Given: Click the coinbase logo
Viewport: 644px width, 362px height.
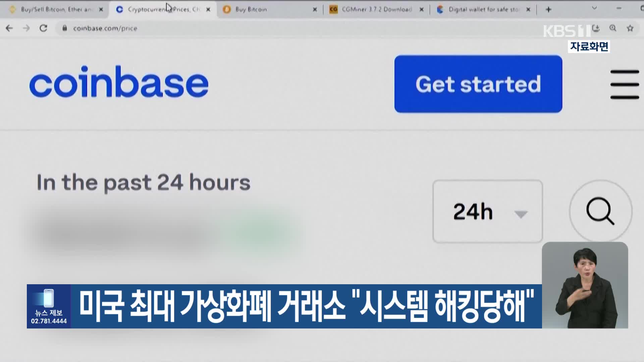Looking at the screenshot, I should (x=119, y=82).
